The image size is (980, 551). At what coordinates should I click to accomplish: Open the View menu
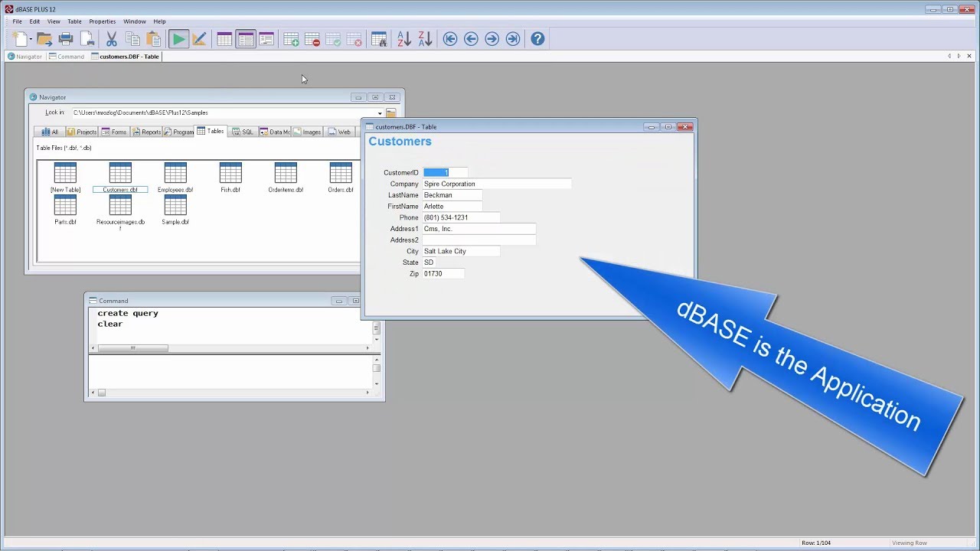(54, 21)
